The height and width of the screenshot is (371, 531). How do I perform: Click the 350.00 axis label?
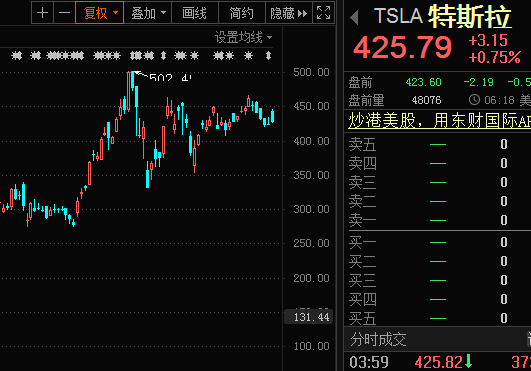pos(311,175)
